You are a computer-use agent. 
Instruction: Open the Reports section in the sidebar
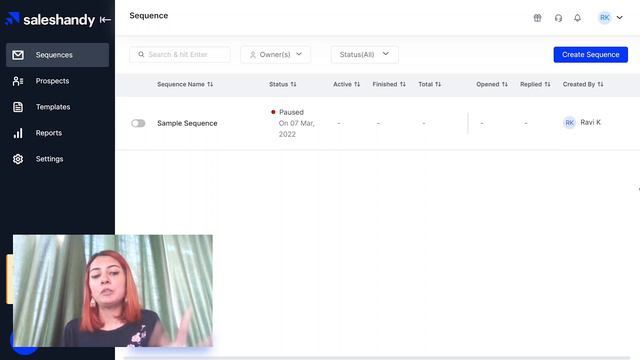point(49,133)
